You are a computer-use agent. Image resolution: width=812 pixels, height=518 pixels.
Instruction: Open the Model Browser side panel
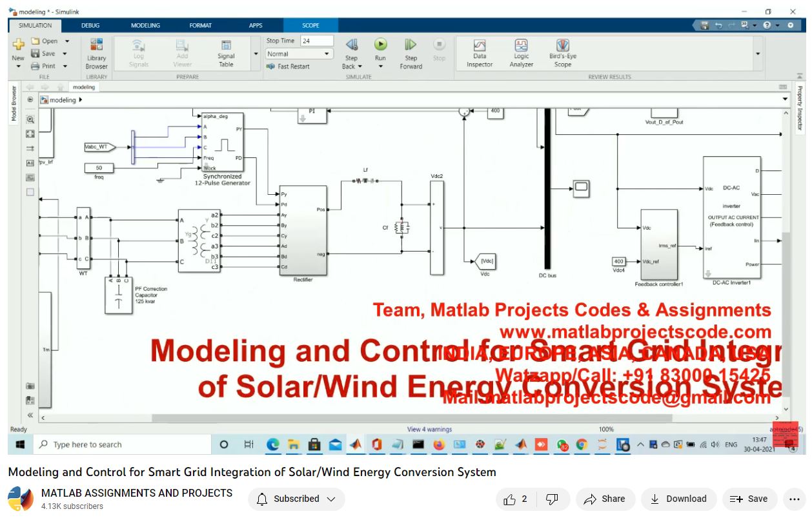point(14,104)
